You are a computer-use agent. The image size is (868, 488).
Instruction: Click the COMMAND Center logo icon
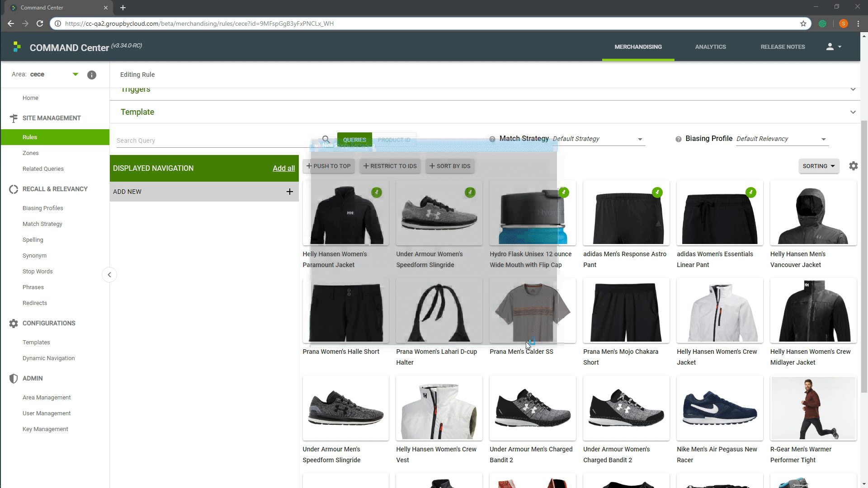17,47
